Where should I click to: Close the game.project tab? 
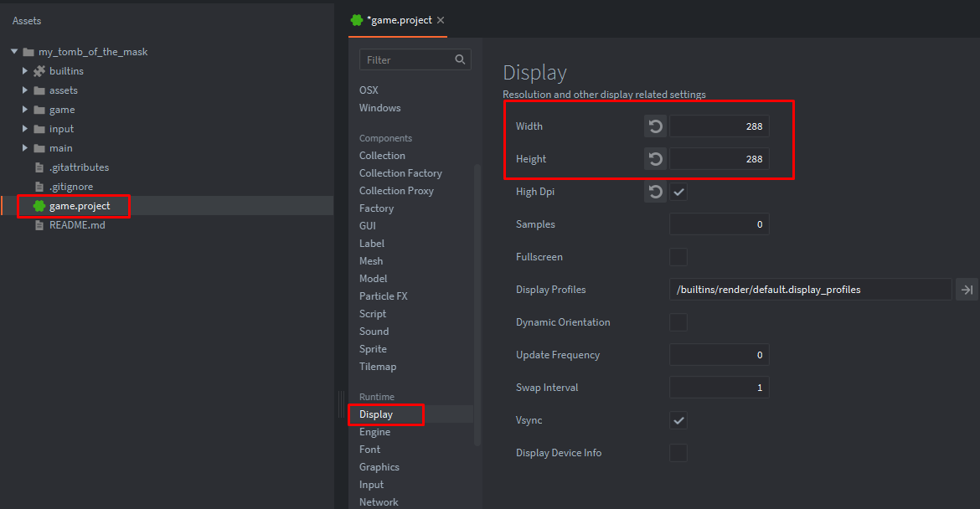click(441, 20)
